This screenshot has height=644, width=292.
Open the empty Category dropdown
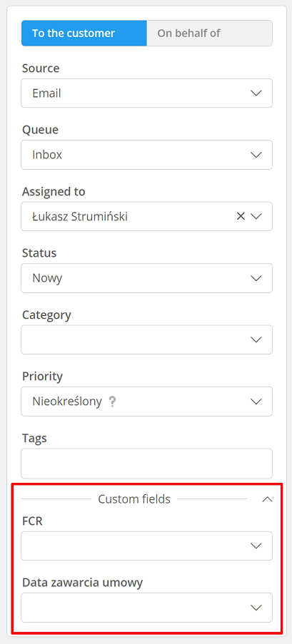(x=147, y=339)
